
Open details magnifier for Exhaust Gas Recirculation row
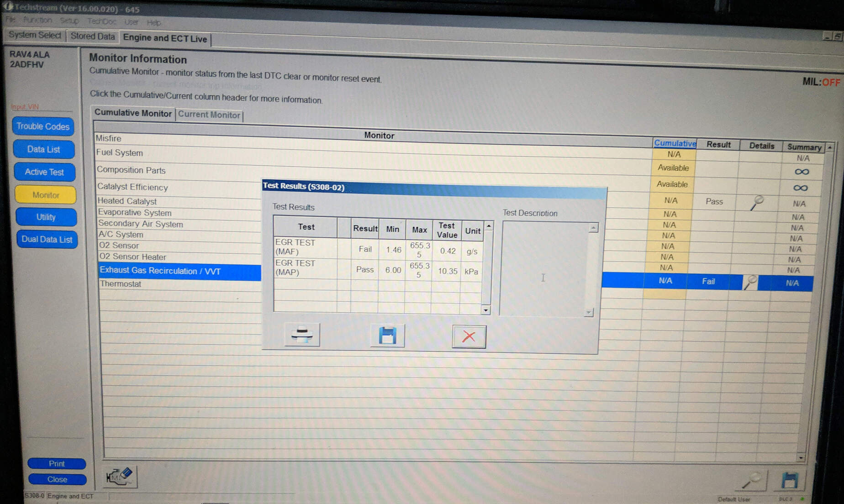tap(750, 282)
